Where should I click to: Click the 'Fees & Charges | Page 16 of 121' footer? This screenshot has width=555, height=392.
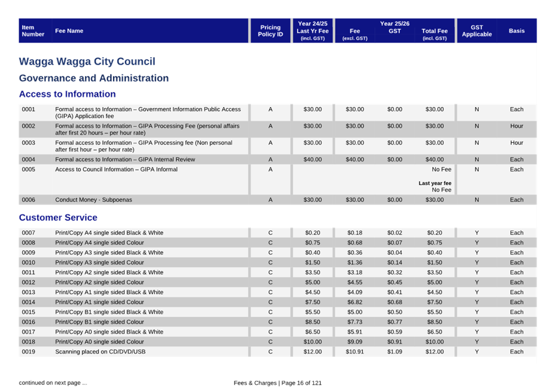pos(277,383)
